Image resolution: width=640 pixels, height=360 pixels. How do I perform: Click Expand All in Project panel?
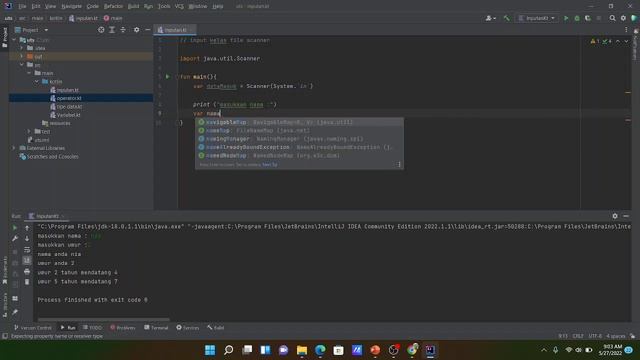[x=112, y=30]
